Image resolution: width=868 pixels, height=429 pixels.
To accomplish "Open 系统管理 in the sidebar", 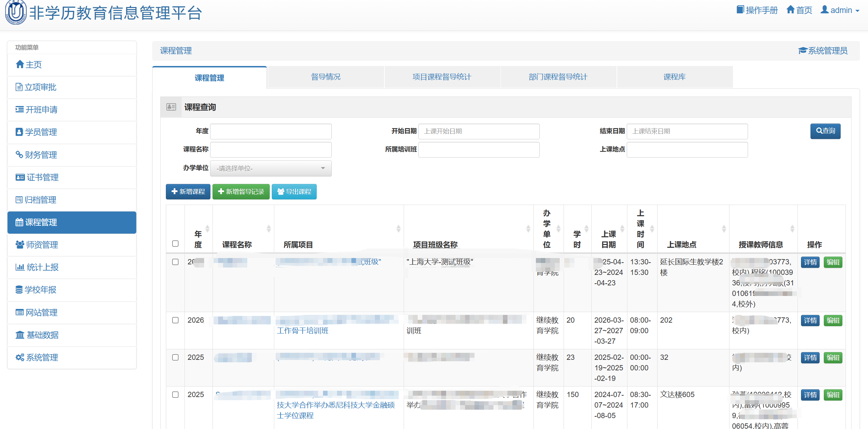I will (72, 357).
